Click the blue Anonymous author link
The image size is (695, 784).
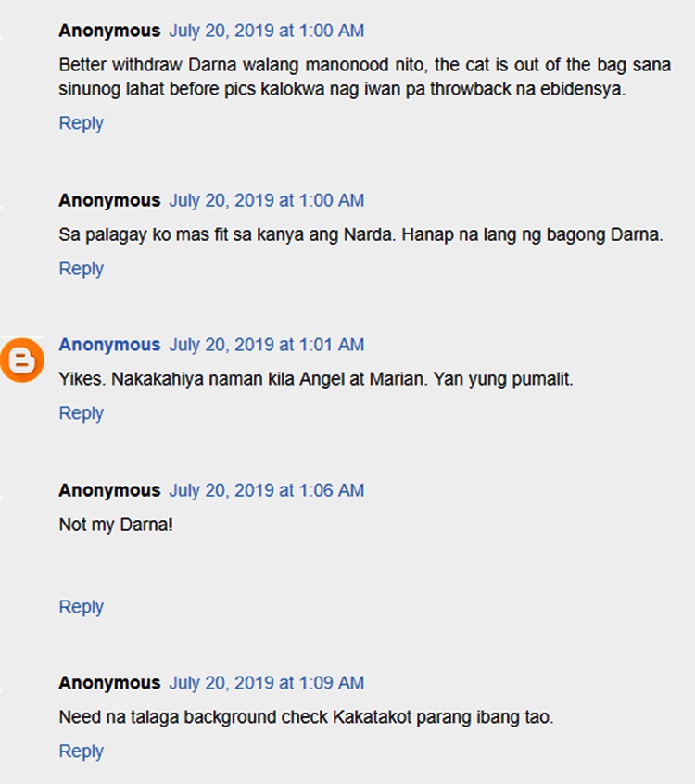[109, 345]
